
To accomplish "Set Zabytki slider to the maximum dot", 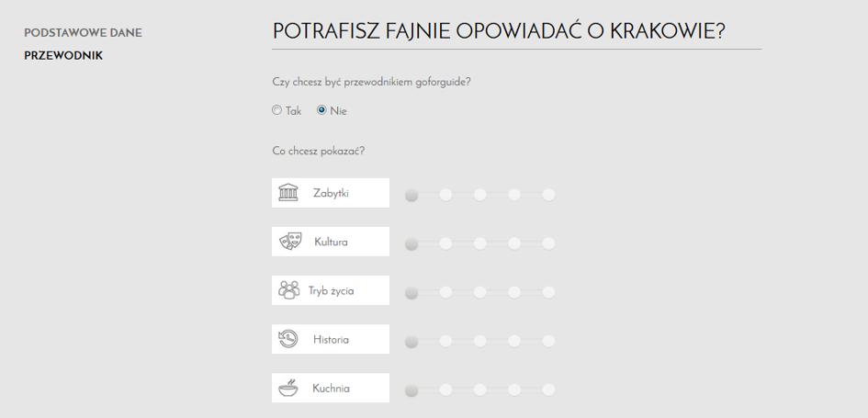I will coord(548,195).
